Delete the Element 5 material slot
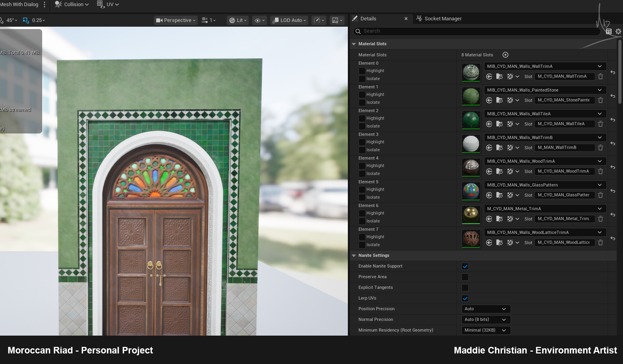The image size is (623, 364). (x=600, y=195)
